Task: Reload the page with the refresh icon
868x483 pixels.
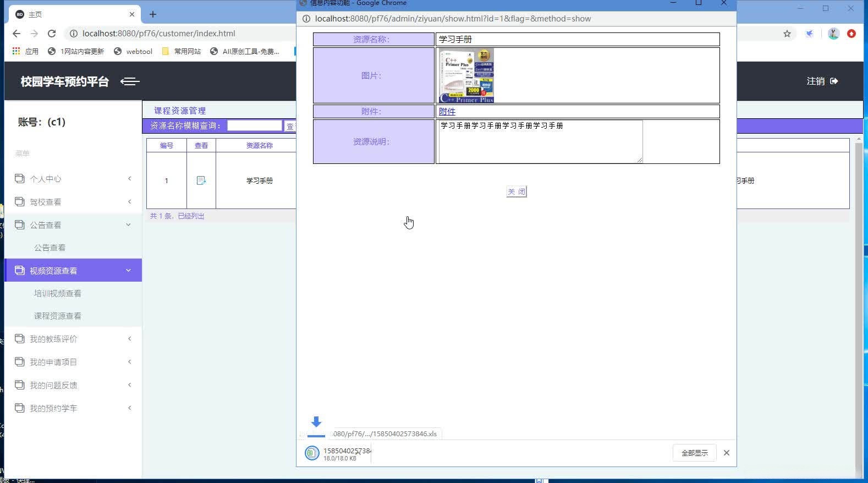Action: pyautogui.click(x=52, y=34)
